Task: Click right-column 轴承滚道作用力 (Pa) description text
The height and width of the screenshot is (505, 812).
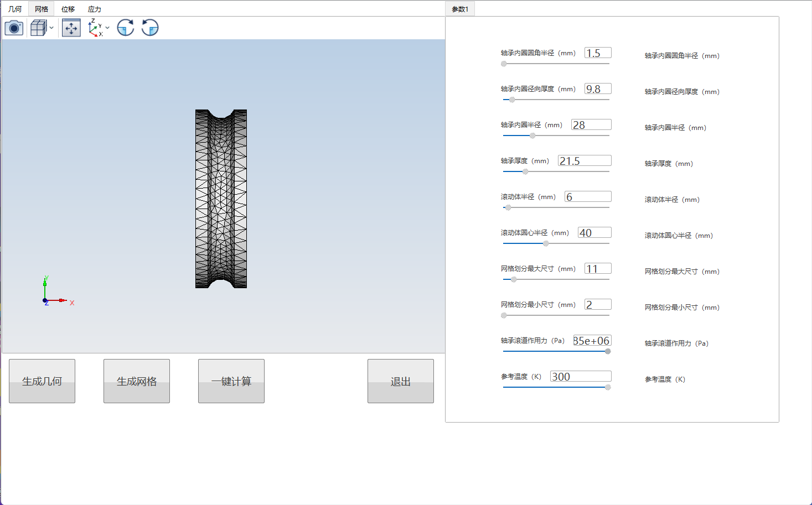Action: pyautogui.click(x=676, y=343)
